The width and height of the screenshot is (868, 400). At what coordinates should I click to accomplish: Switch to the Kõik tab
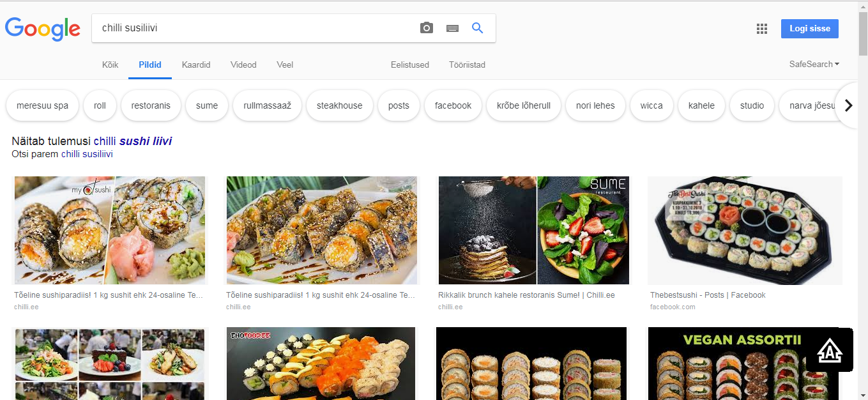pyautogui.click(x=110, y=65)
